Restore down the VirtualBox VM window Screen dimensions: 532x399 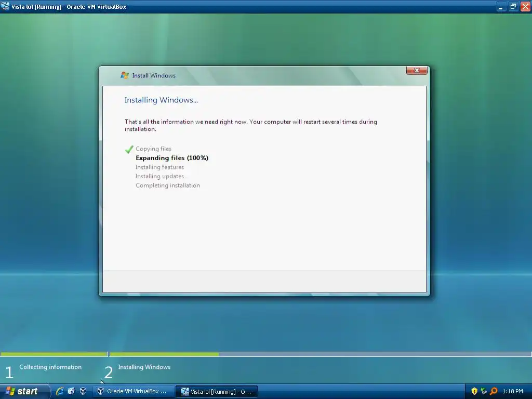tap(513, 6)
